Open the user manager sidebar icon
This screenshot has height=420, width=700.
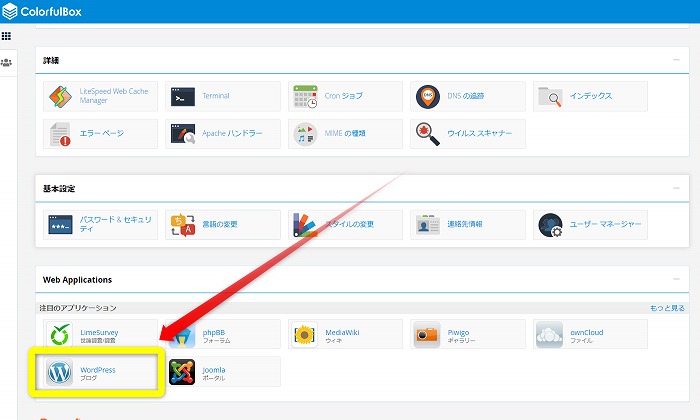click(6, 62)
